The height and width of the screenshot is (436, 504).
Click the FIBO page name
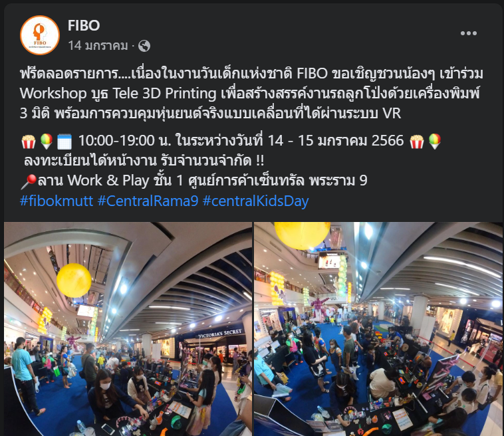pyautogui.click(x=84, y=25)
